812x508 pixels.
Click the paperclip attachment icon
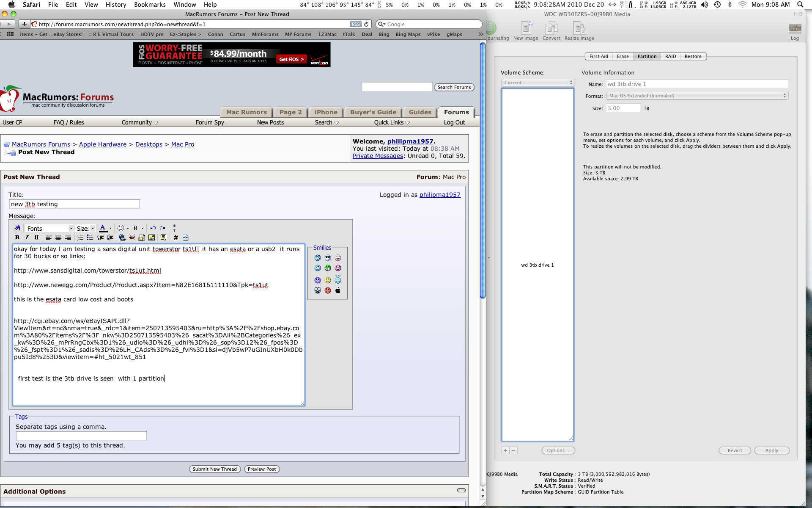[x=135, y=228]
